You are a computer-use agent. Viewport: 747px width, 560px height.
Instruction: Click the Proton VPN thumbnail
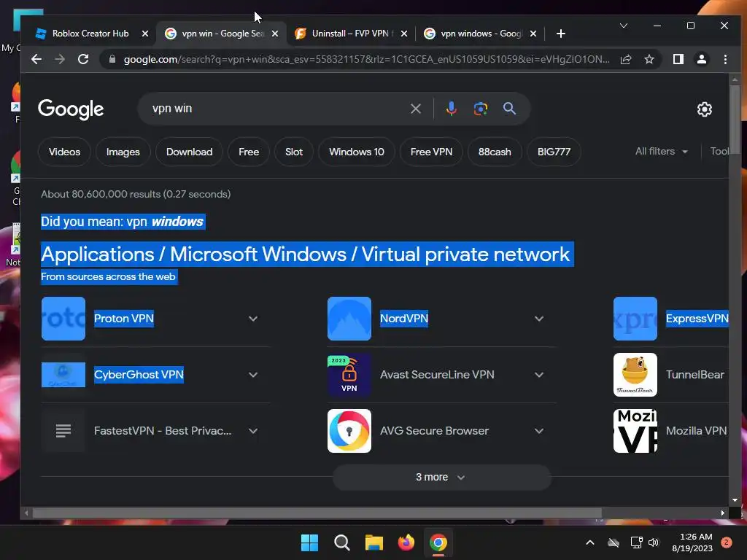[x=63, y=319]
